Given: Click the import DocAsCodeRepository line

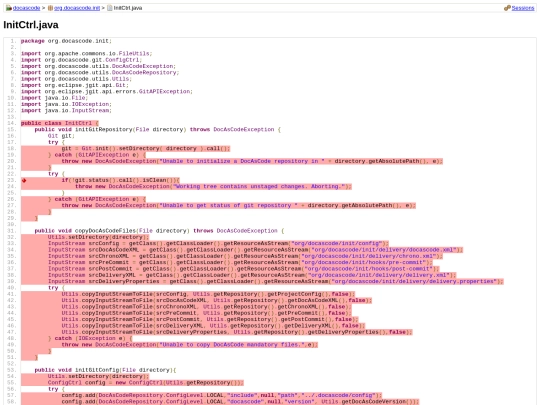Looking at the screenshot, I should point(100,73).
